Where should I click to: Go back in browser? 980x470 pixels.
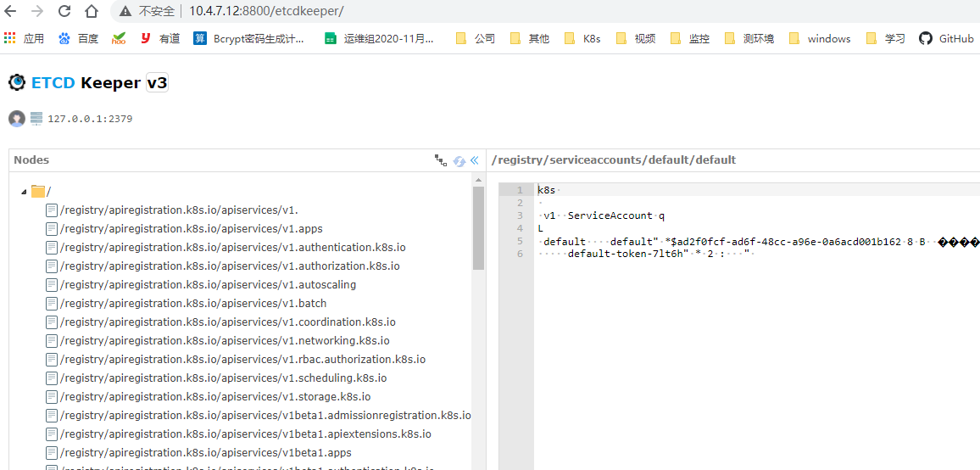click(11, 11)
